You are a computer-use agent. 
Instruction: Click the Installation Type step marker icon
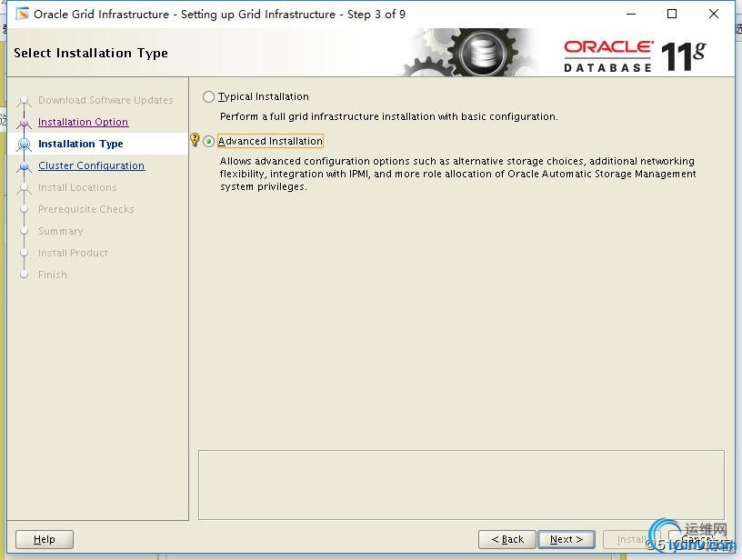click(x=25, y=145)
